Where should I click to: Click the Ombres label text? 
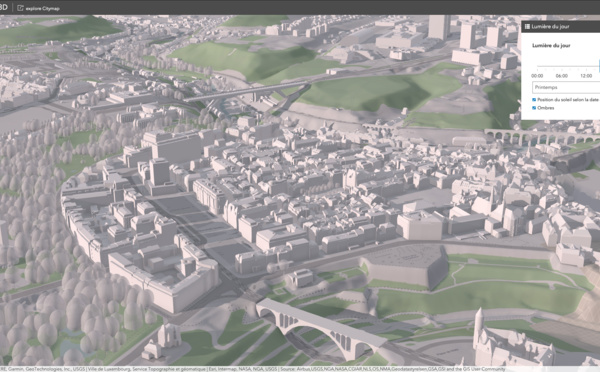click(546, 108)
